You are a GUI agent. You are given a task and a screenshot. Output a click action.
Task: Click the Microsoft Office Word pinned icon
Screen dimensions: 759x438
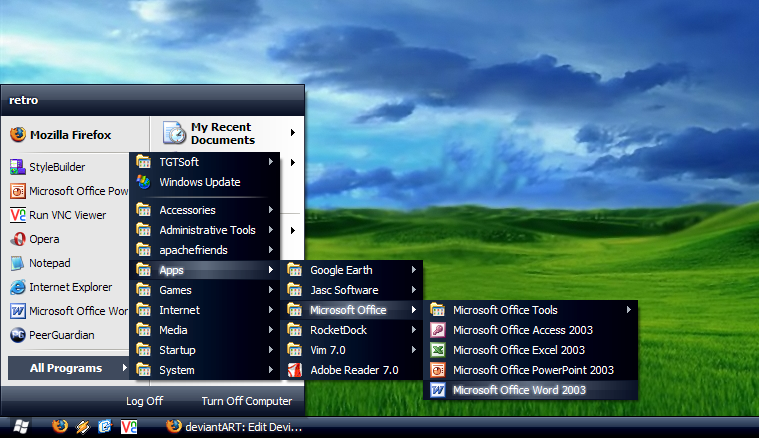click(x=18, y=311)
